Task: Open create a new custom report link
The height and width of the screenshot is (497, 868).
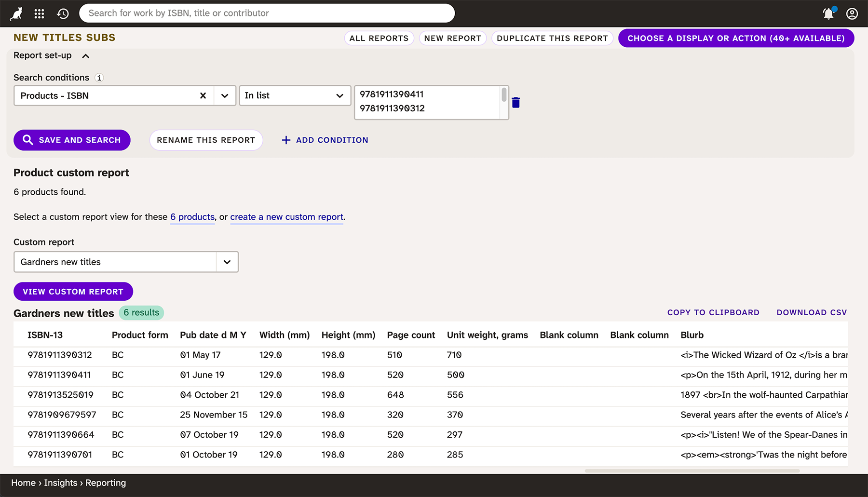Action: pyautogui.click(x=287, y=217)
